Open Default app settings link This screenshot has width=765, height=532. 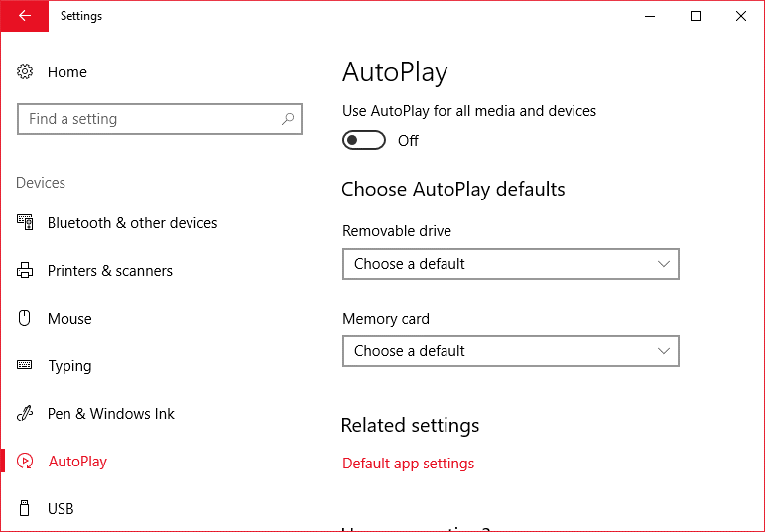[408, 464]
